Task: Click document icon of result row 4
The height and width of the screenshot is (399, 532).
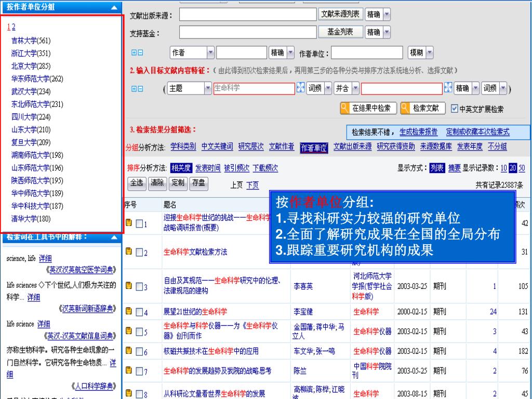Action: coord(129,311)
